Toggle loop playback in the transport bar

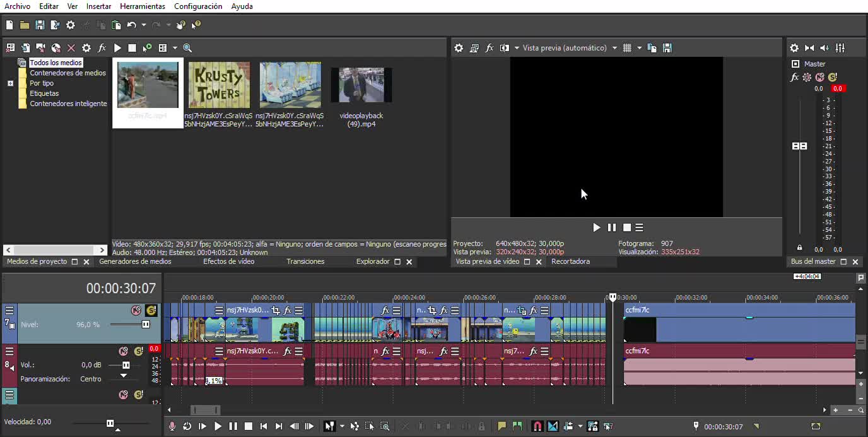[x=187, y=426]
